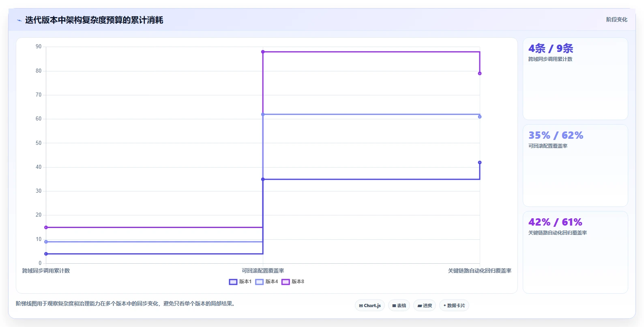The width and height of the screenshot is (644, 327).
Task: Click x-axis label 关键链路自动化回归覆盖率
Action: tap(479, 271)
